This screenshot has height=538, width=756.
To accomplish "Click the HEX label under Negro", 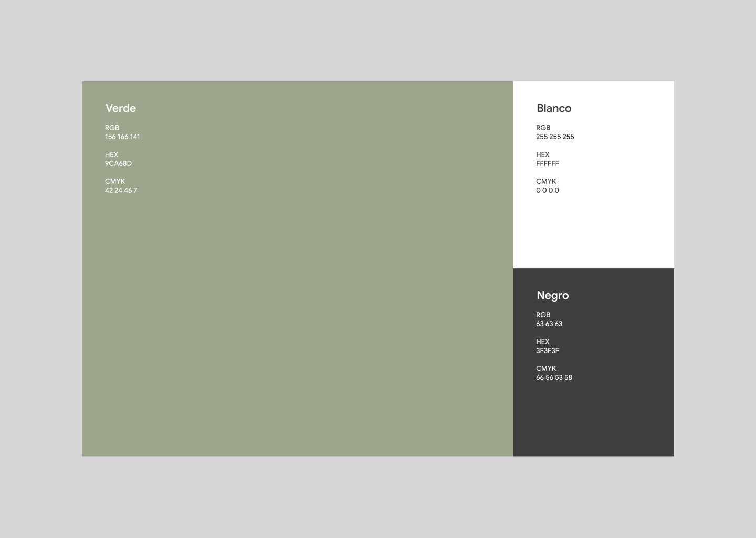I will [543, 342].
